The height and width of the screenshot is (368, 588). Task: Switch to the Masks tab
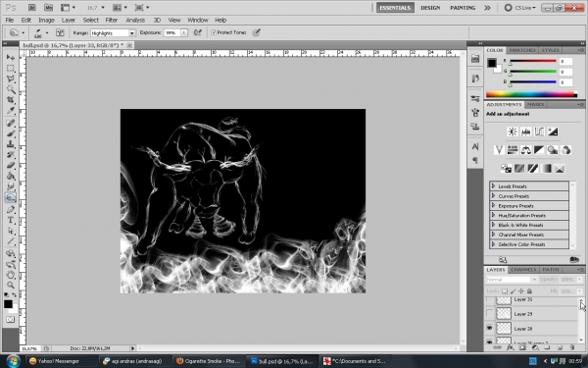click(x=535, y=104)
